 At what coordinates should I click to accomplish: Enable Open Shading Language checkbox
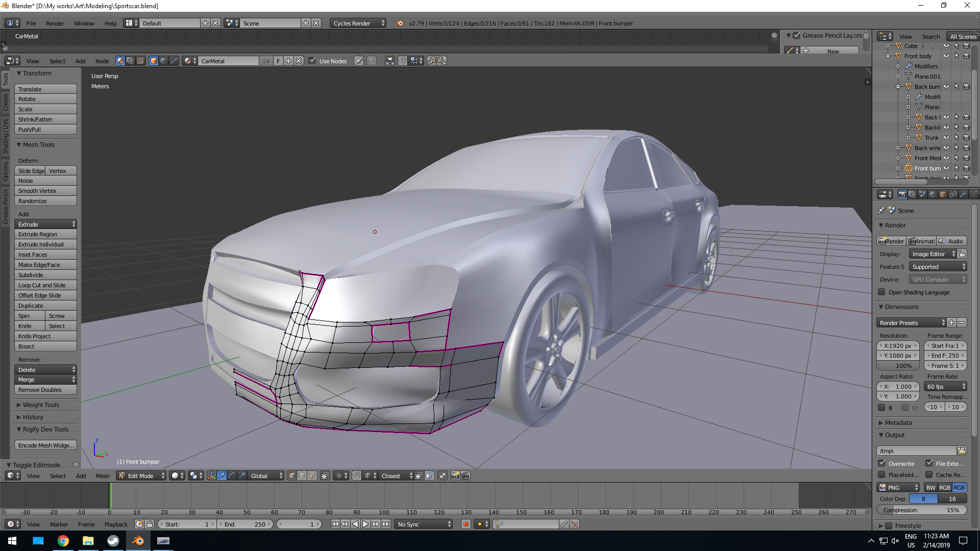coord(881,292)
